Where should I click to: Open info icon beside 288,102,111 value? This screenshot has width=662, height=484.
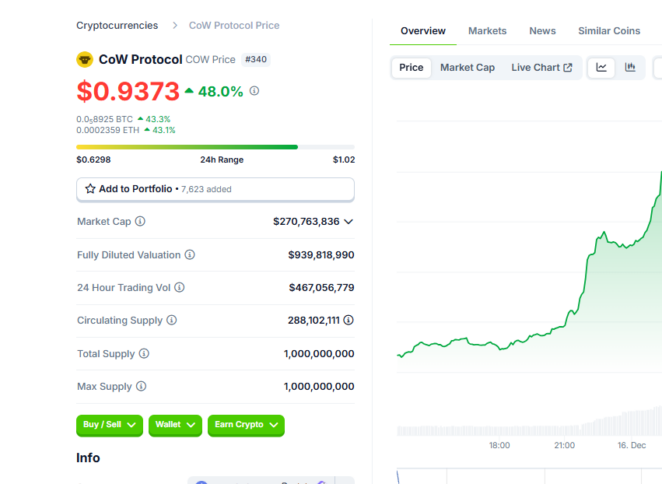click(348, 320)
